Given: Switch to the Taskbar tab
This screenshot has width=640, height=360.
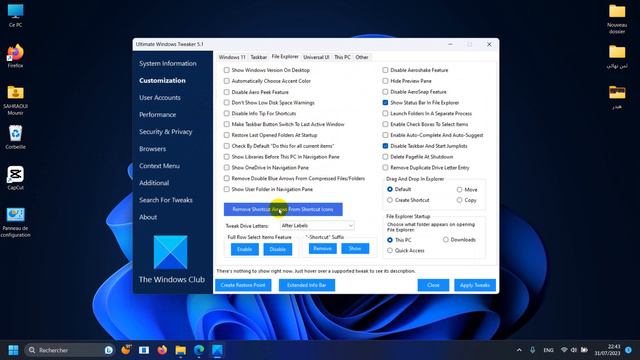Looking at the screenshot, I should tap(258, 57).
